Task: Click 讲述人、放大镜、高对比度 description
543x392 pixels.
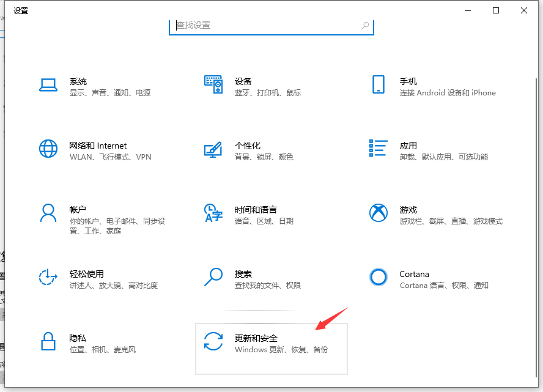Action: pyautogui.click(x=114, y=286)
